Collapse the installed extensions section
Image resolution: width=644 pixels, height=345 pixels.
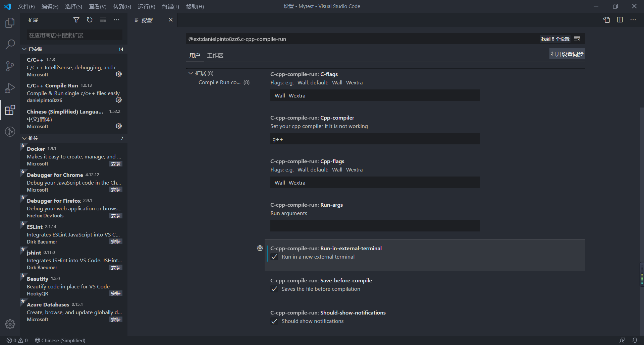[x=74, y=49]
